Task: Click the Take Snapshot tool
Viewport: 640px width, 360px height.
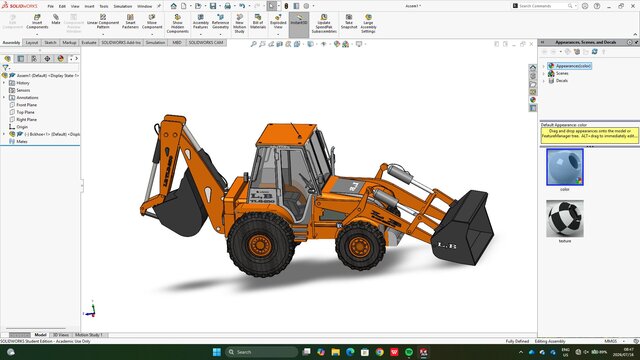Action: click(349, 22)
